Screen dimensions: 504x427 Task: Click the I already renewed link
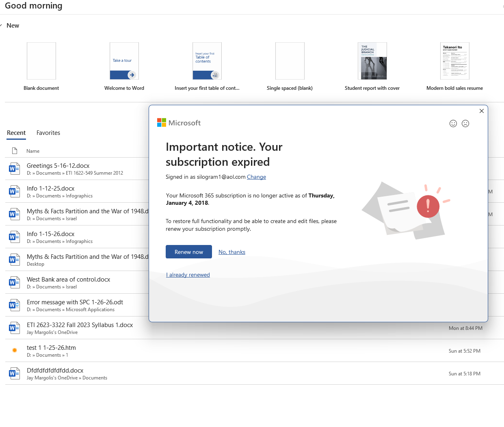[x=188, y=275]
